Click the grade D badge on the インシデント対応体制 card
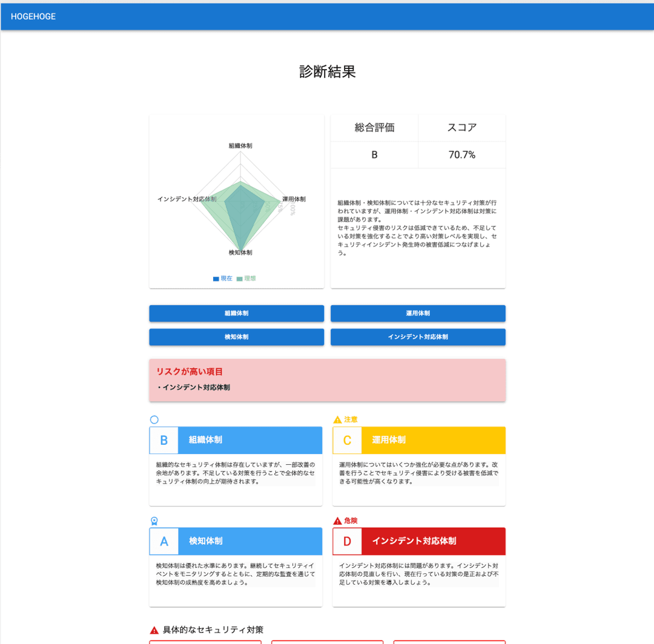The width and height of the screenshot is (654, 644). click(x=347, y=541)
